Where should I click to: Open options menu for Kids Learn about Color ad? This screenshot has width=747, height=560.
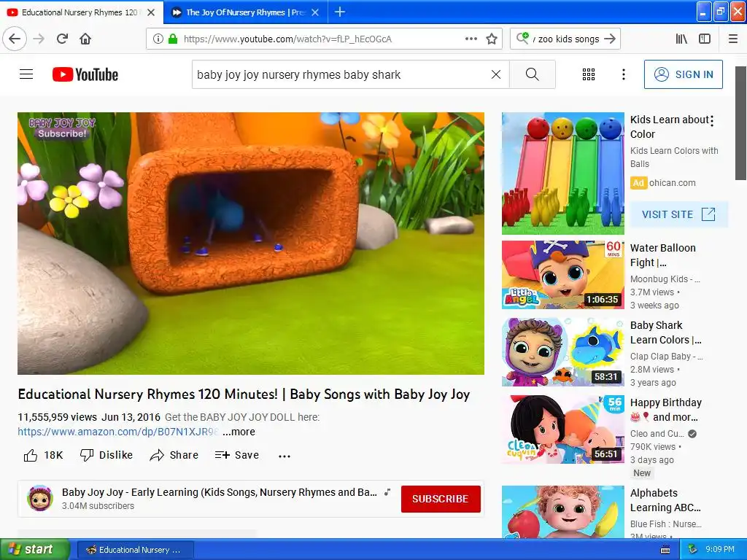(712, 121)
